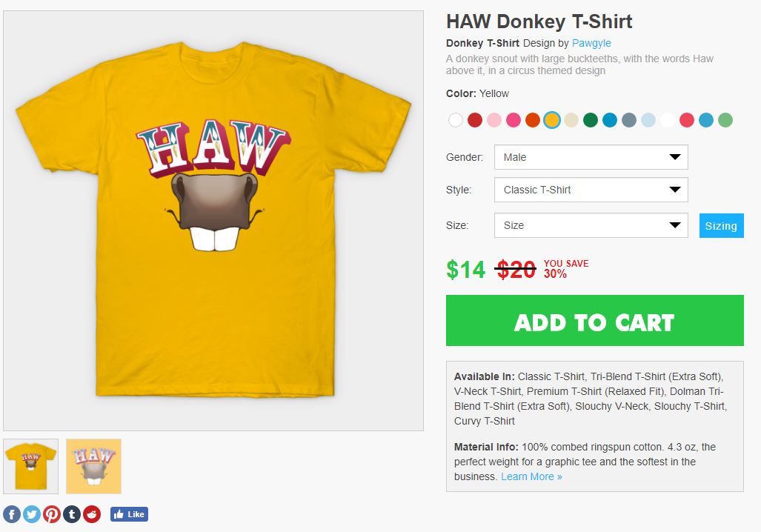Click the Facebook Like thumbs-up button

[x=129, y=514]
